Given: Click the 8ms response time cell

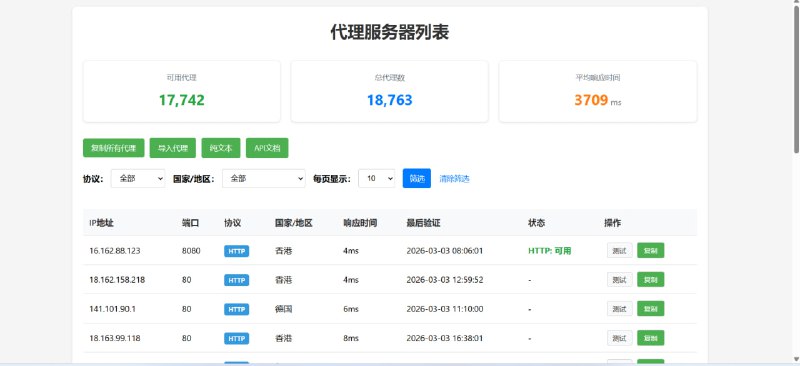Looking at the screenshot, I should pyautogui.click(x=351, y=338).
